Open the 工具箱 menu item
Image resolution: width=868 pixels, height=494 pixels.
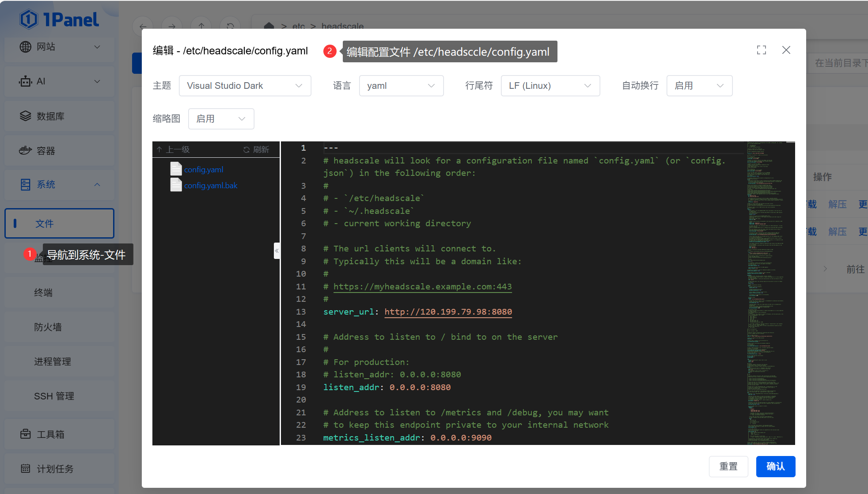tap(59, 434)
